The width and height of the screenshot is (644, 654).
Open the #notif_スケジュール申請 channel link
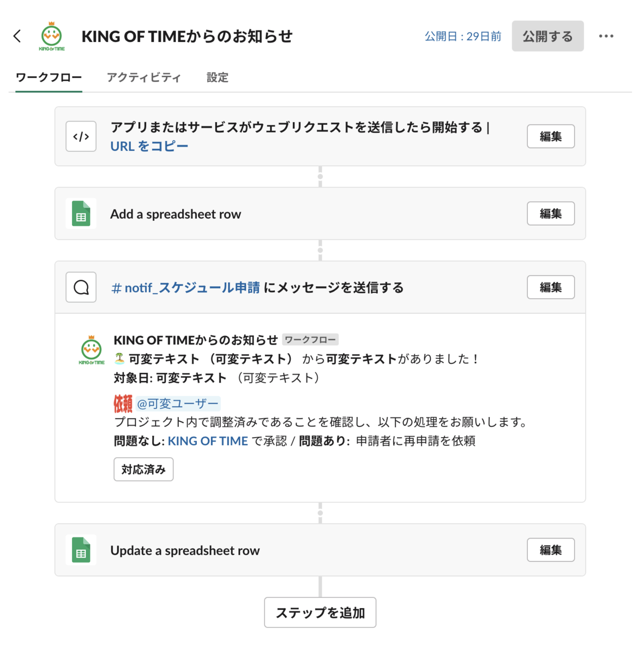point(185,288)
